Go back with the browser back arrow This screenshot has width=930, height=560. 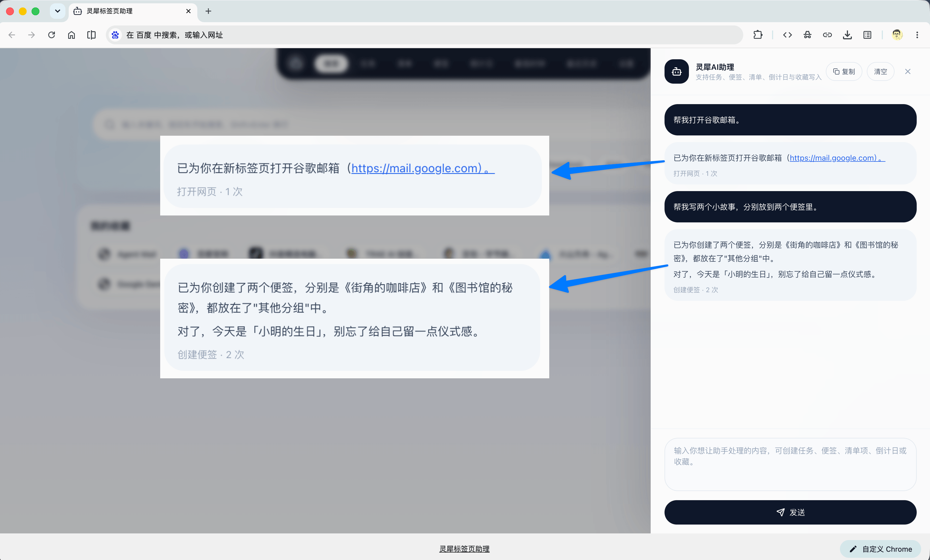(12, 35)
